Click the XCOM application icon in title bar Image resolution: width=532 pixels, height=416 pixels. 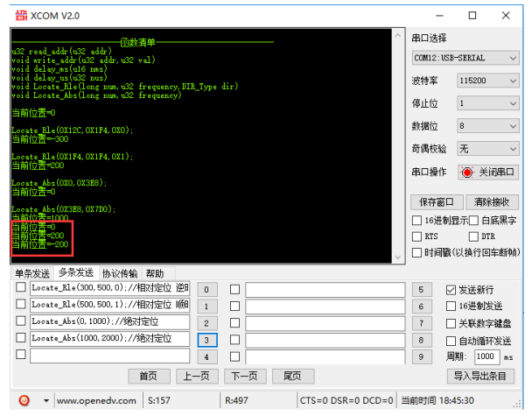pos(21,15)
